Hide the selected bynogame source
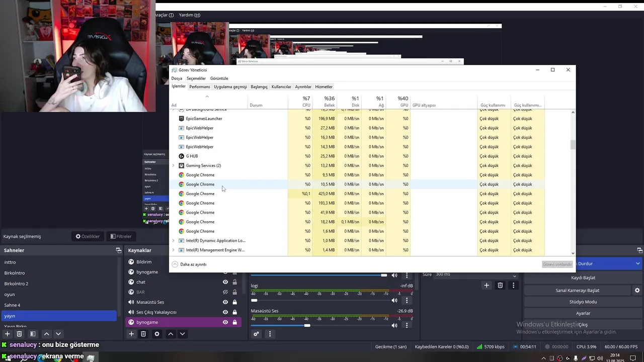This screenshot has height=362, width=644. [225, 322]
